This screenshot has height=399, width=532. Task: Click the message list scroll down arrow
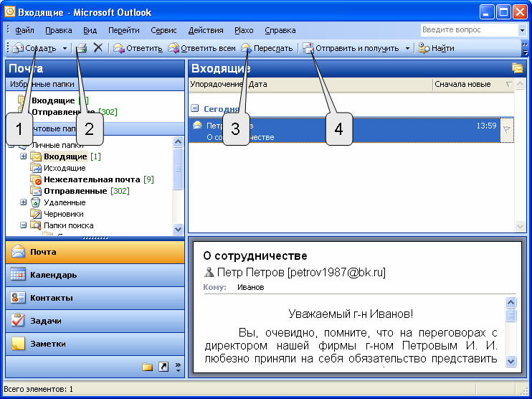click(521, 225)
